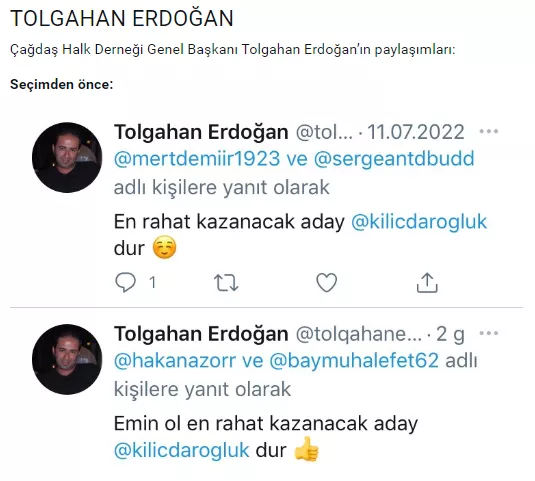Click the 11.07.2022 tweet date
The height and width of the screenshot is (481, 535).
[x=416, y=132]
